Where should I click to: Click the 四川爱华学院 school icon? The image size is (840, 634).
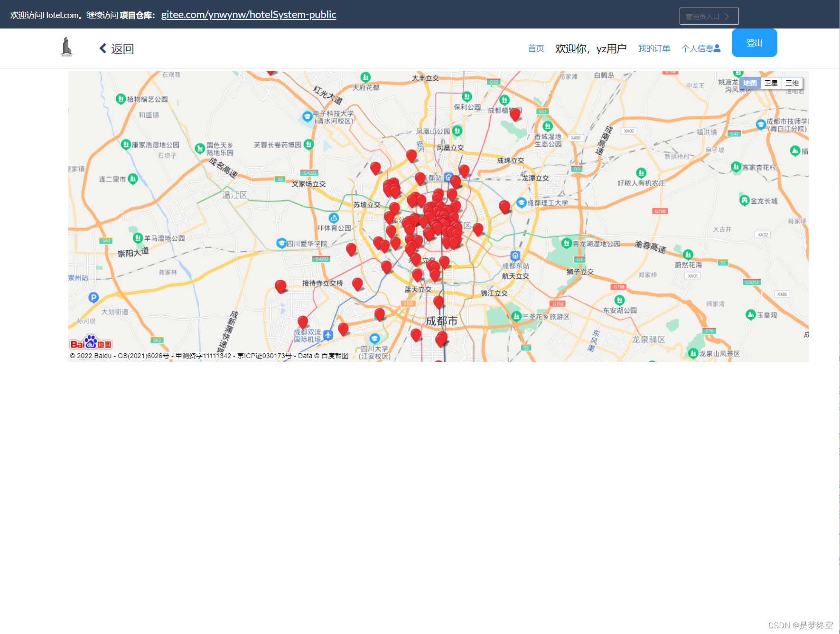(281, 243)
